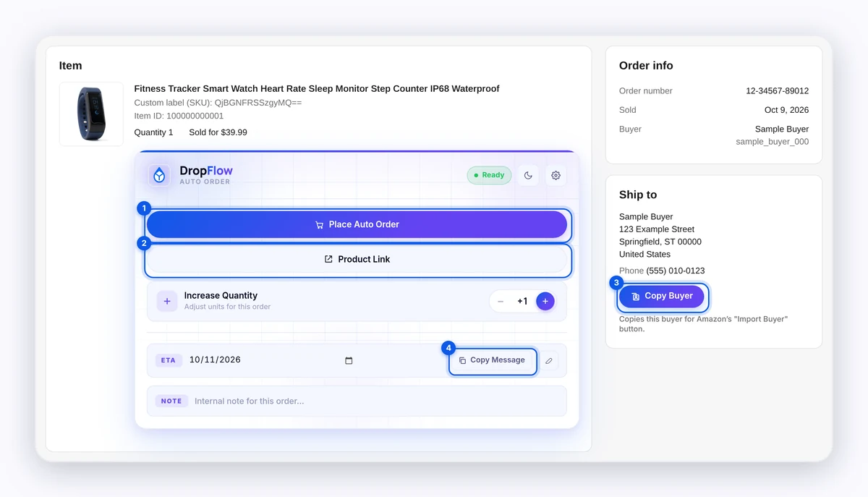
Task: Click the Place Auto Order button
Action: (x=357, y=224)
